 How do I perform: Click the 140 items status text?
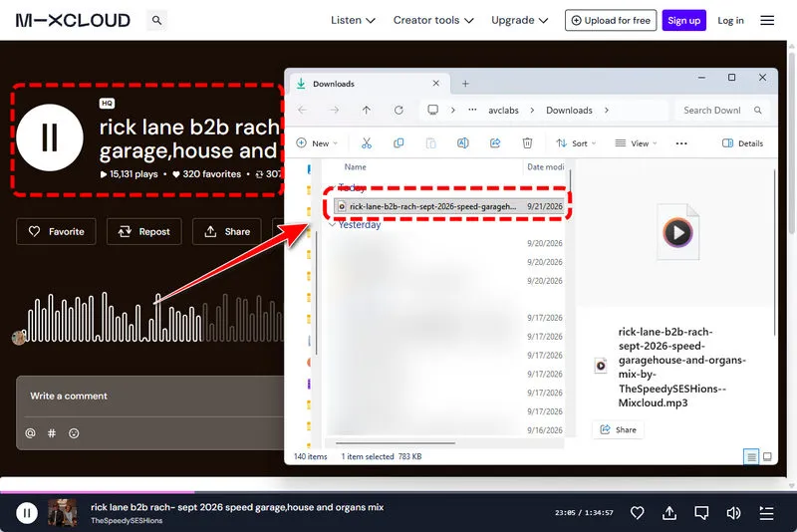click(310, 456)
